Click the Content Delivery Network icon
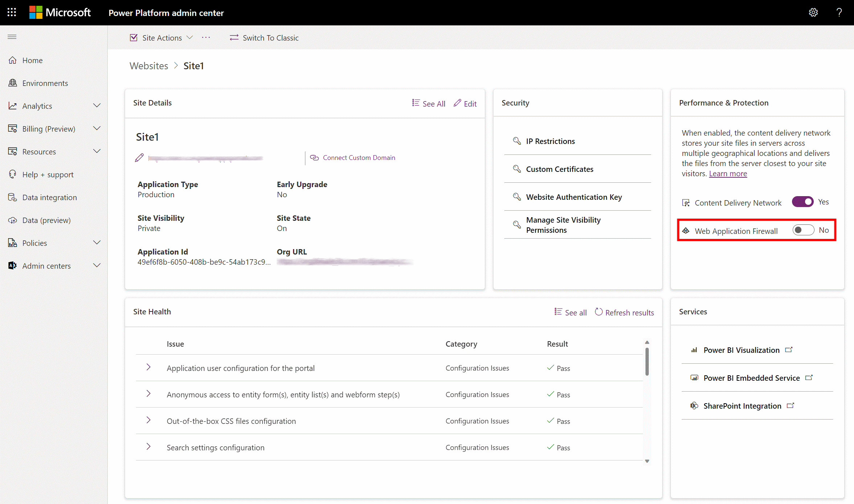 pos(685,202)
